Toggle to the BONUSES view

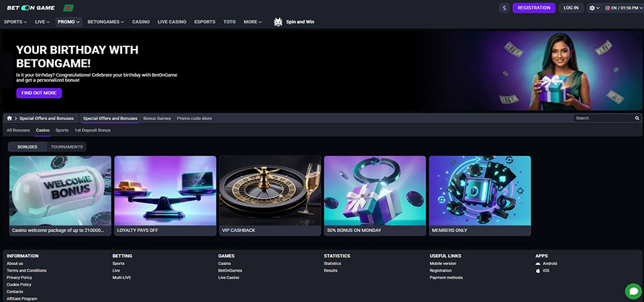[27, 147]
